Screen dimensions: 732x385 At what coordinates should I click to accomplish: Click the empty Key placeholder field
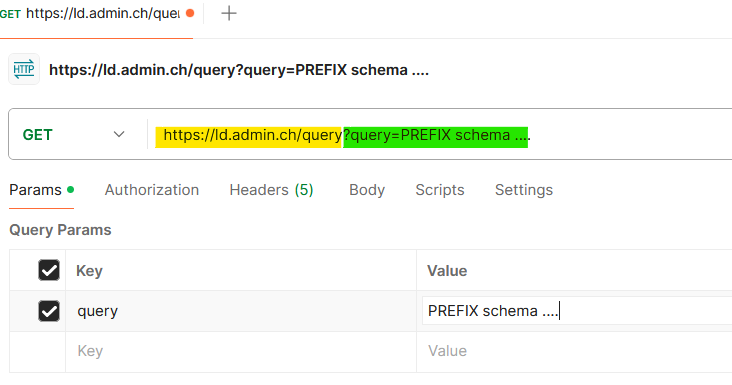(241, 351)
